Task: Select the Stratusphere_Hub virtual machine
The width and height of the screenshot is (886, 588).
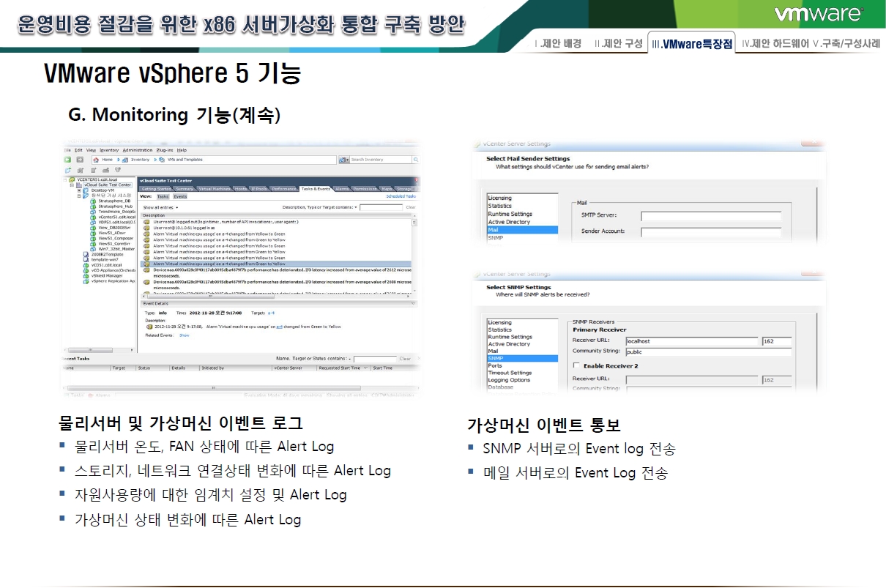Action: tap(116, 206)
